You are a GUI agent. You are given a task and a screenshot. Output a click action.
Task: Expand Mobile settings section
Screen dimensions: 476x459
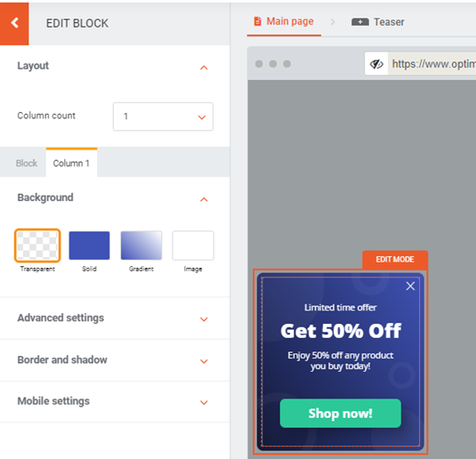point(115,401)
